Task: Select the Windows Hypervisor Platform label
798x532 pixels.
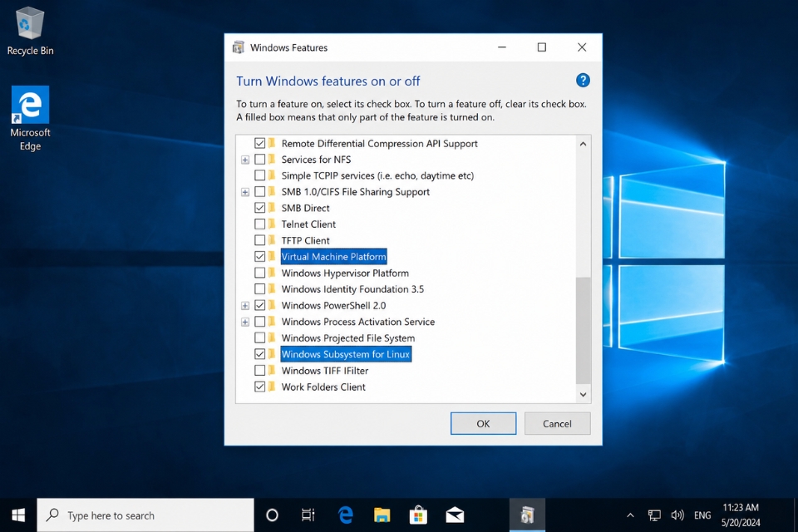Action: pos(345,273)
